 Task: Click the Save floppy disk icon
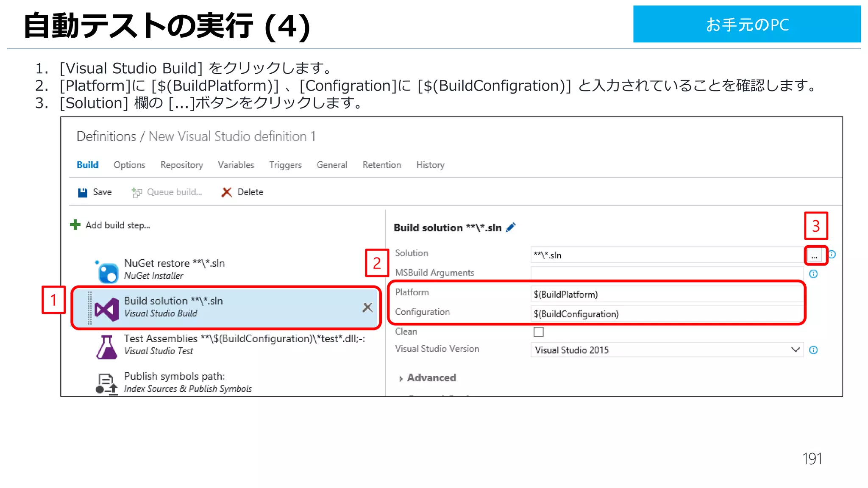tap(83, 193)
